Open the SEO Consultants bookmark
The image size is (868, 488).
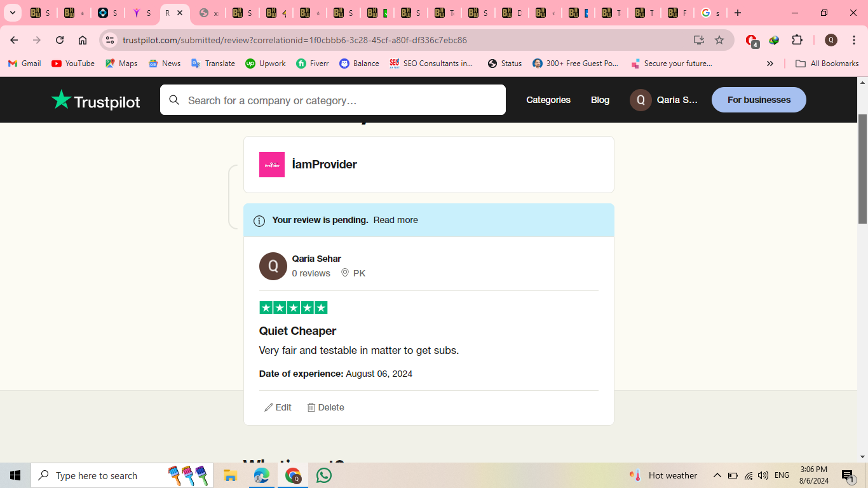[431, 64]
